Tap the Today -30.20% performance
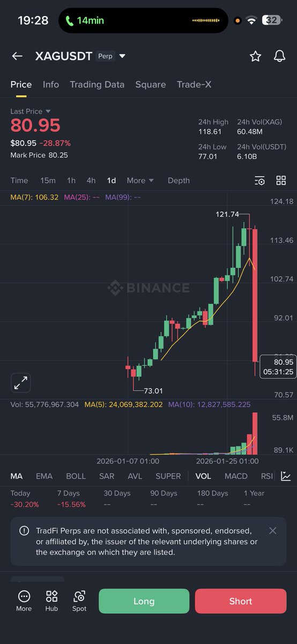297x644 pixels. [25, 499]
